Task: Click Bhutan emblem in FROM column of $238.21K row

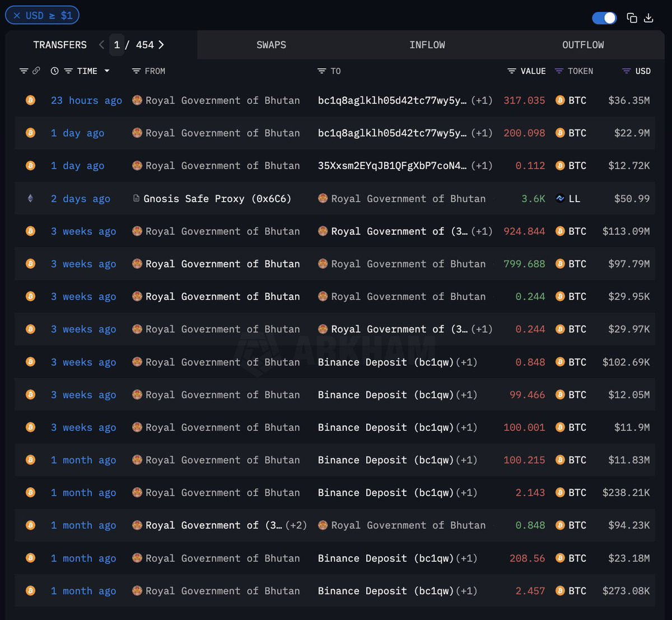Action: click(x=137, y=492)
